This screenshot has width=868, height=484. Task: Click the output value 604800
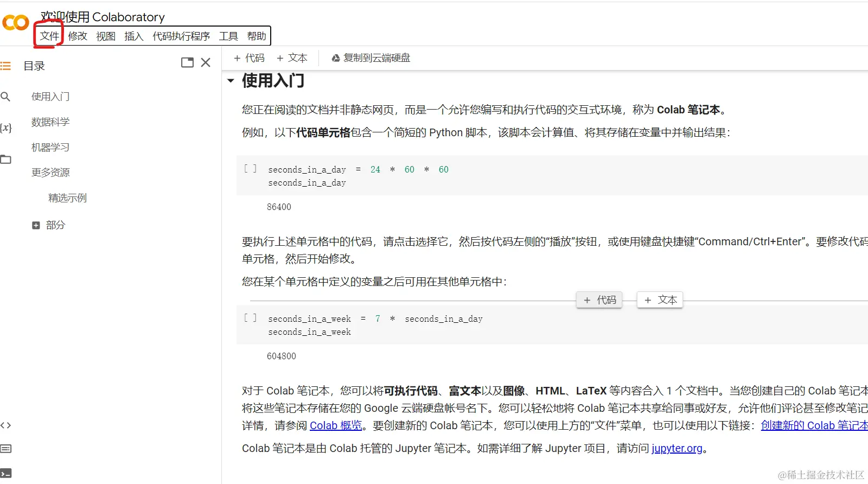click(282, 356)
